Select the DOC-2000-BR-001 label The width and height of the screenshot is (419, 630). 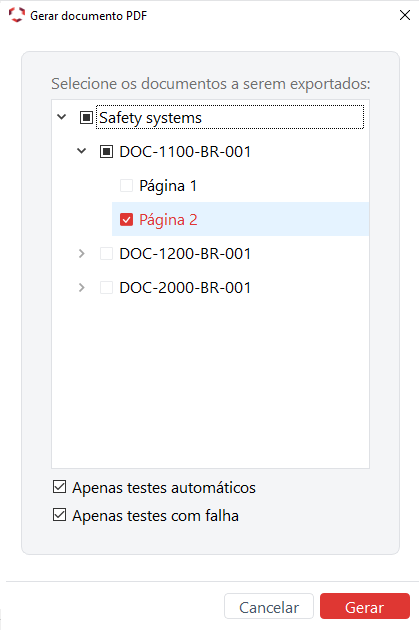click(x=185, y=288)
